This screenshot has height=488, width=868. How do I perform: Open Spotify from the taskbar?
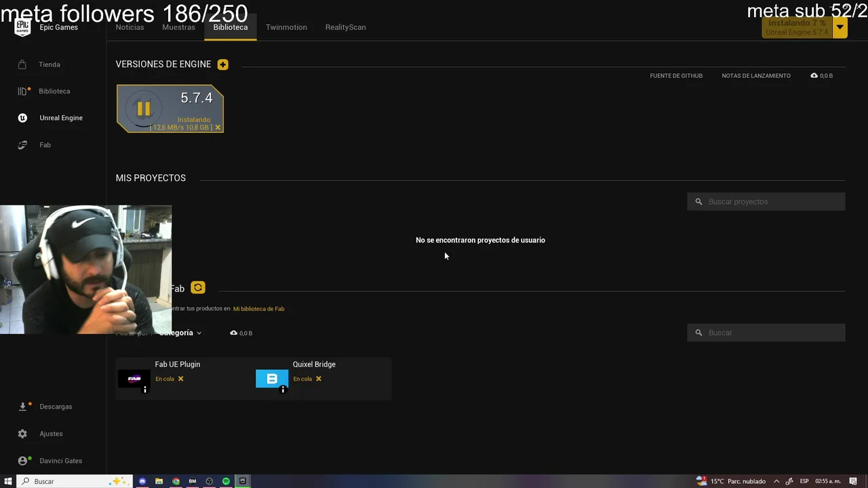pos(226,481)
